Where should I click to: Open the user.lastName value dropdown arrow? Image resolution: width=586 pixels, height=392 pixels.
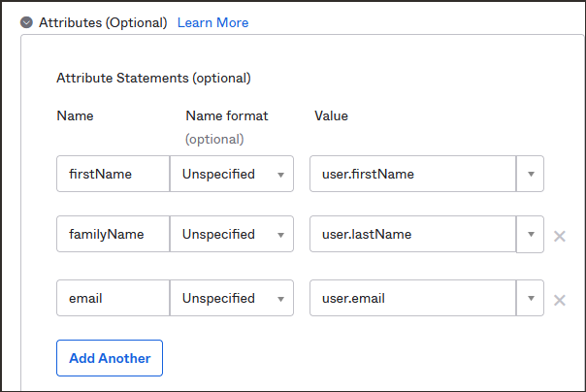(x=531, y=235)
